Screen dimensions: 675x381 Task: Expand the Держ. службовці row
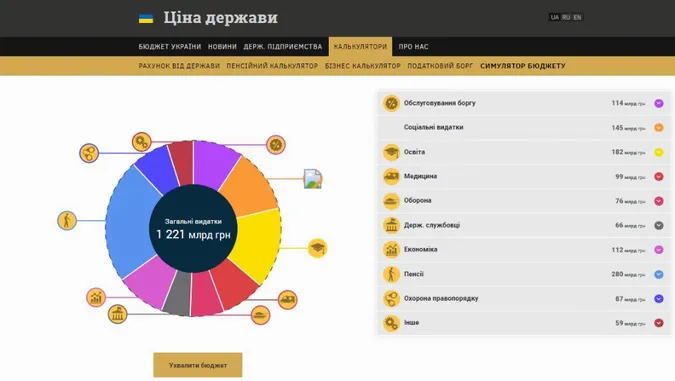click(x=659, y=225)
